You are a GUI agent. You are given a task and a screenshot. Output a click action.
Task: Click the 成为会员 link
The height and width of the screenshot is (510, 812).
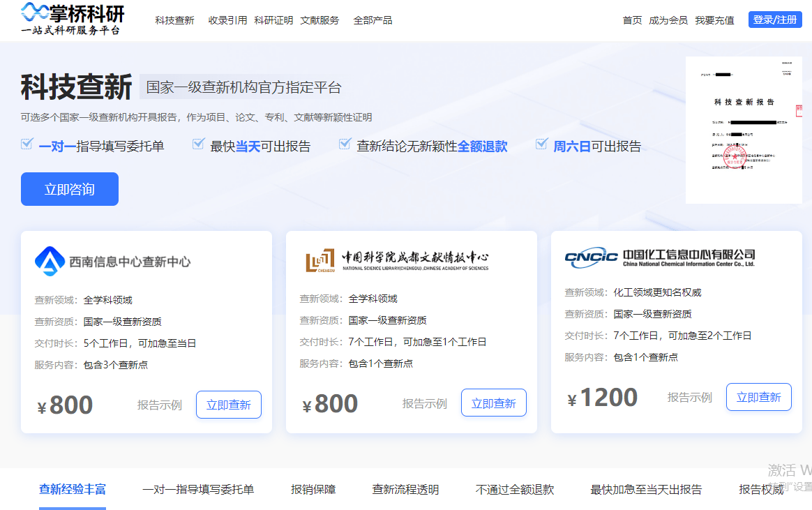click(x=668, y=20)
